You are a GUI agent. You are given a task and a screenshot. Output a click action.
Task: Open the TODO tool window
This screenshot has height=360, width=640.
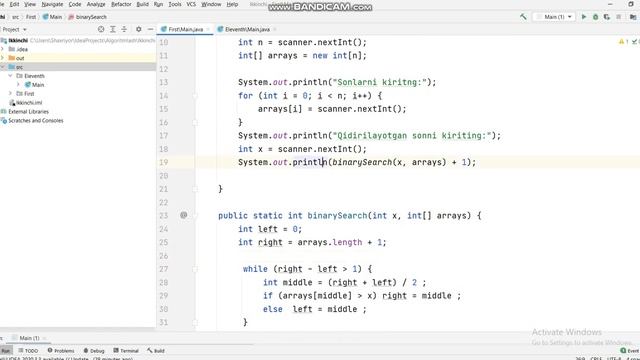28,351
